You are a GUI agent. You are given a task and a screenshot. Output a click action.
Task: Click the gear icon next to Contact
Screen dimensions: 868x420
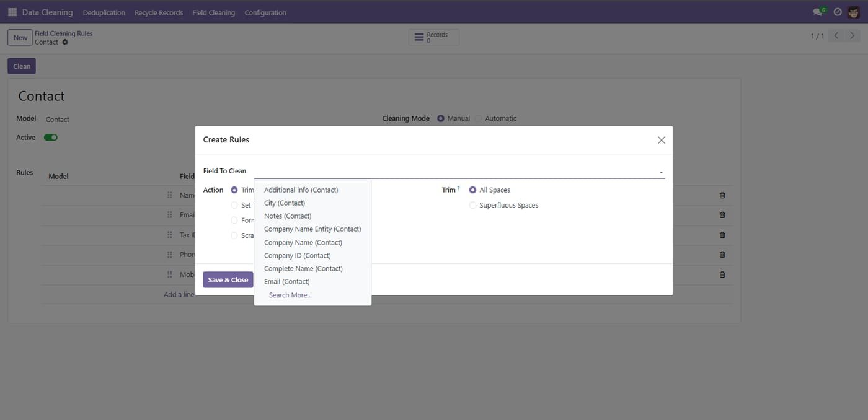[x=65, y=42]
